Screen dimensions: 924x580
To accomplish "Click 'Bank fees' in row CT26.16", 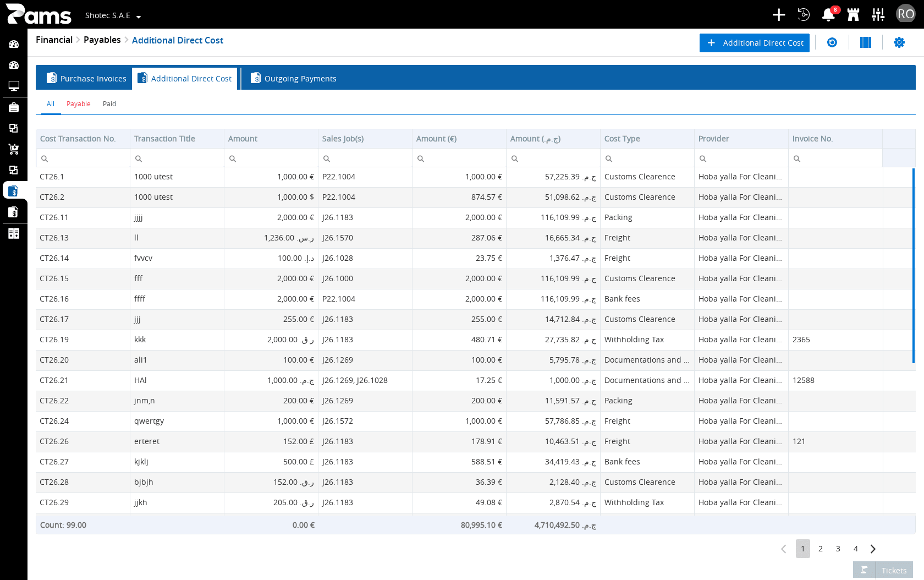I will [622, 299].
